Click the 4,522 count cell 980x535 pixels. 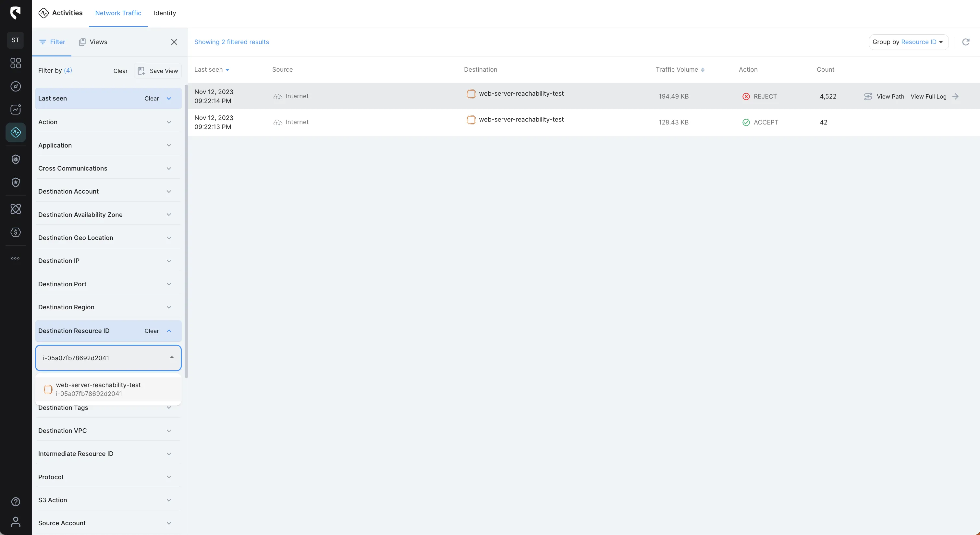click(x=828, y=97)
